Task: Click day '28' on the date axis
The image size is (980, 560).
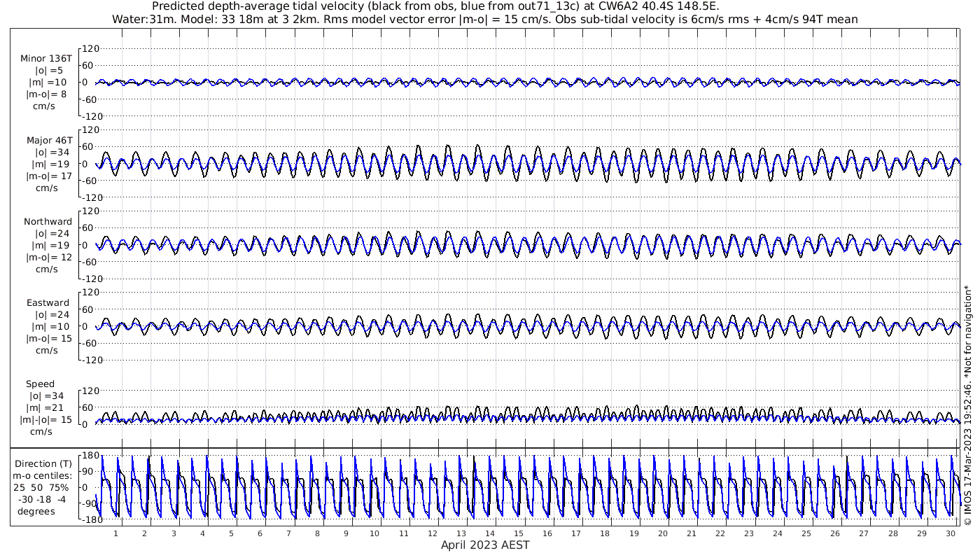Action: pyautogui.click(x=892, y=533)
